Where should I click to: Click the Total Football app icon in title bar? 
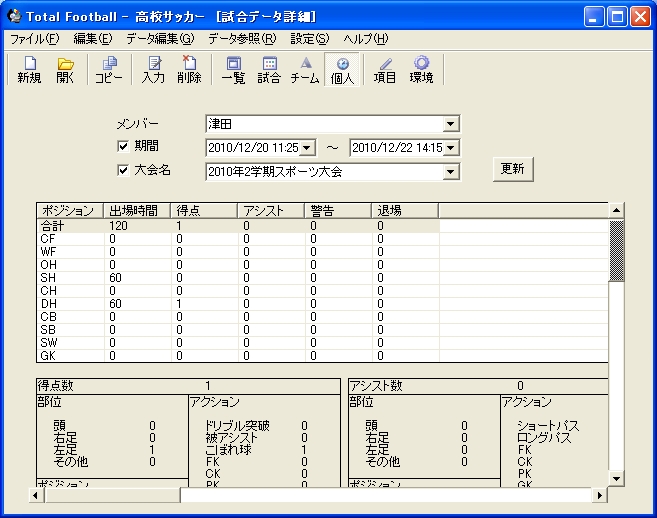tap(15, 16)
